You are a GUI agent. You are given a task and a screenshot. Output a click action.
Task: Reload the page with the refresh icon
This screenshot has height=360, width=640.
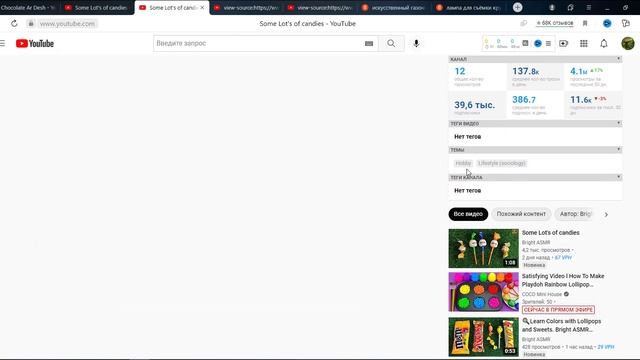point(14,24)
